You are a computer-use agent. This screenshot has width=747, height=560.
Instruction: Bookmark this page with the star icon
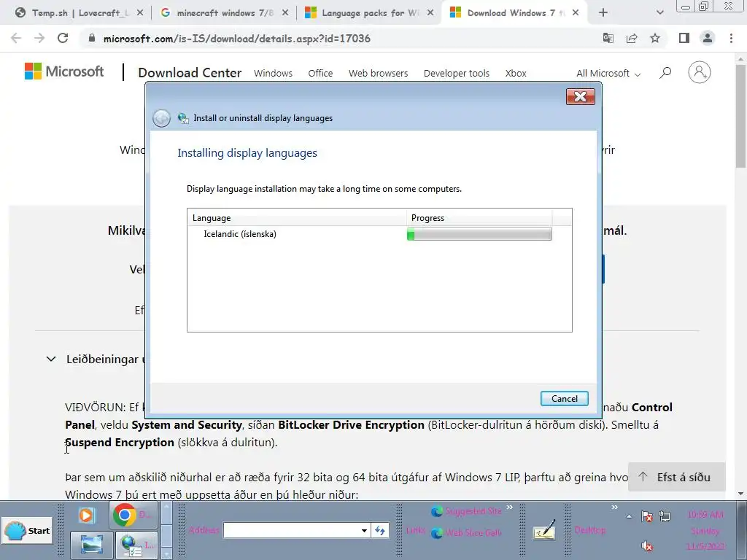[655, 38]
